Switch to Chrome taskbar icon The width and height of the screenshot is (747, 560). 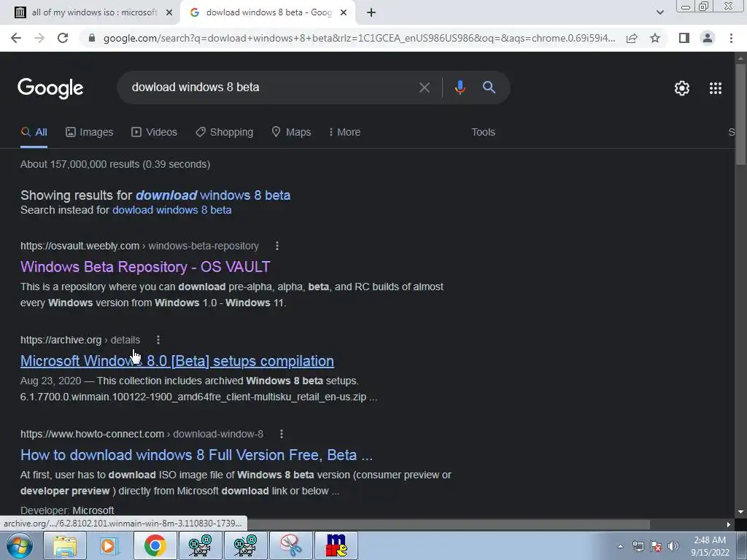[155, 545]
